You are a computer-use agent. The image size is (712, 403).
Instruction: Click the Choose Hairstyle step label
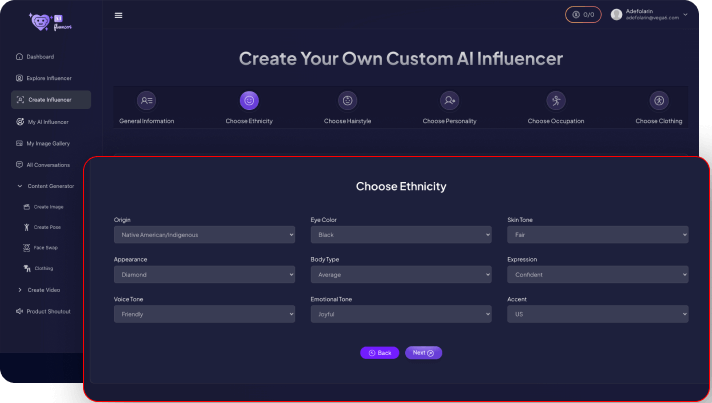point(347,121)
